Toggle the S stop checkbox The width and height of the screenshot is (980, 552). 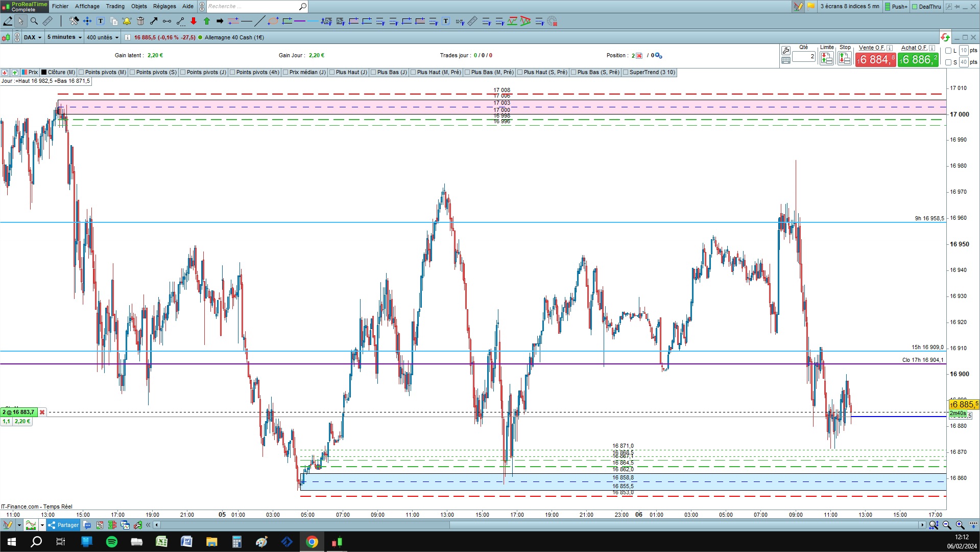coord(948,62)
